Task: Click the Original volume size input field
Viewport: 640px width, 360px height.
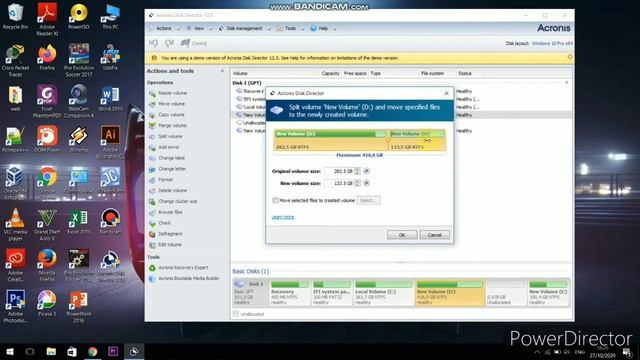Action: [x=339, y=171]
